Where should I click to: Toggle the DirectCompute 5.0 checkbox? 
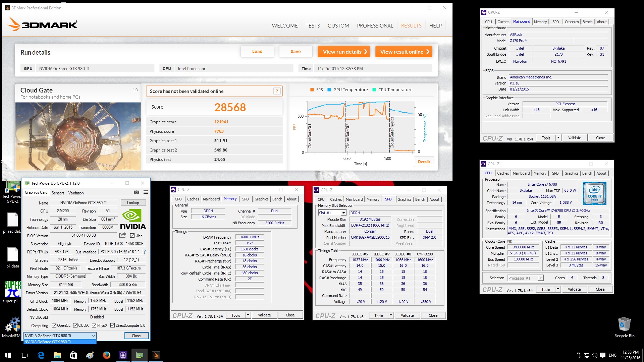pos(113,325)
